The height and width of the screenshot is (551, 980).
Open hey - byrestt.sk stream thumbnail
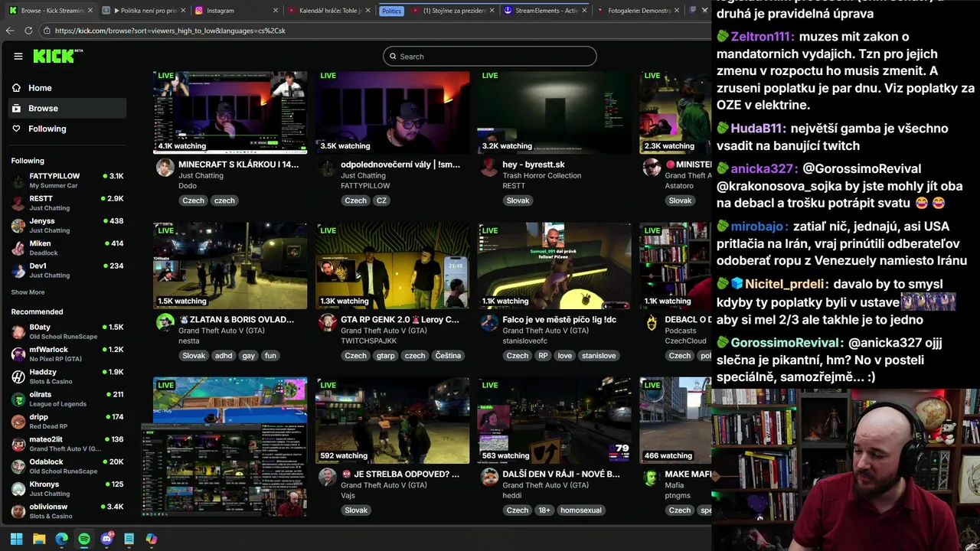point(555,112)
